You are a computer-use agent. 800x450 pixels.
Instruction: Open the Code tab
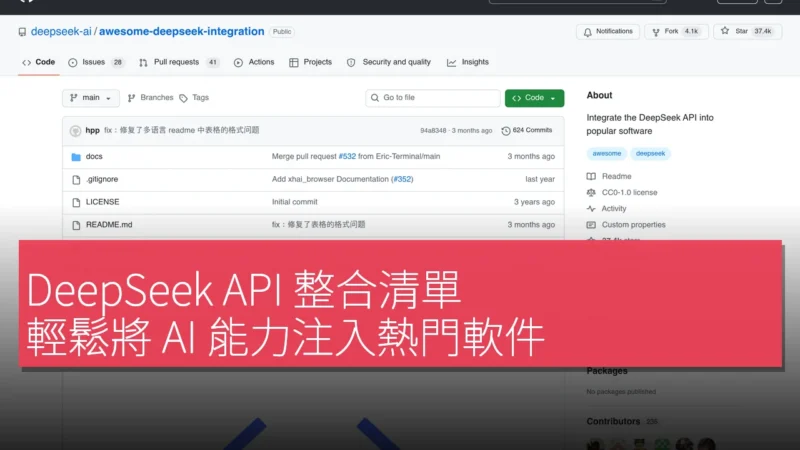pos(39,62)
